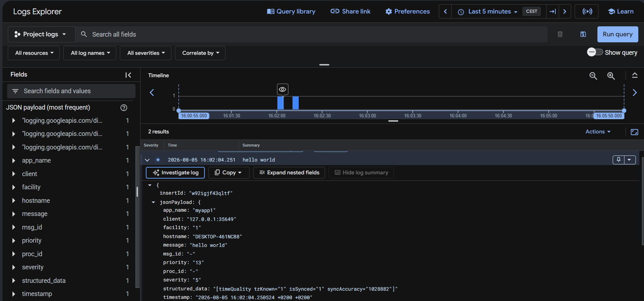
Task: Open All resources filter
Action: (34, 53)
